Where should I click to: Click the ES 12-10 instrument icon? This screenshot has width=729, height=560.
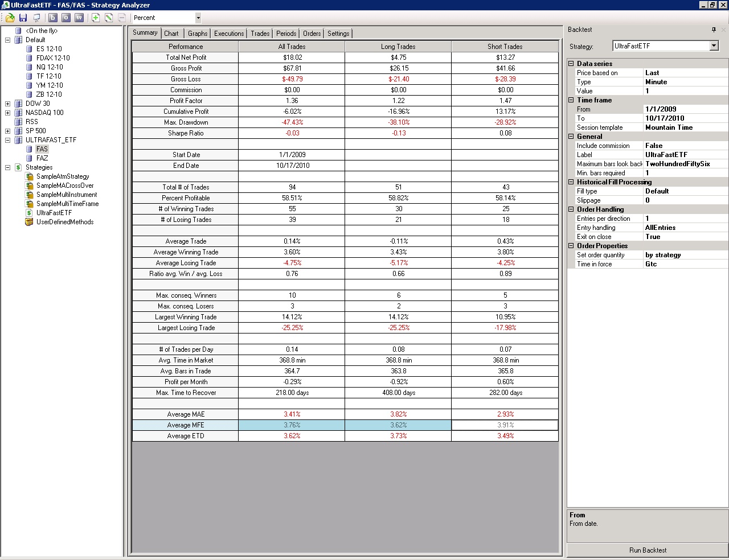[30, 49]
